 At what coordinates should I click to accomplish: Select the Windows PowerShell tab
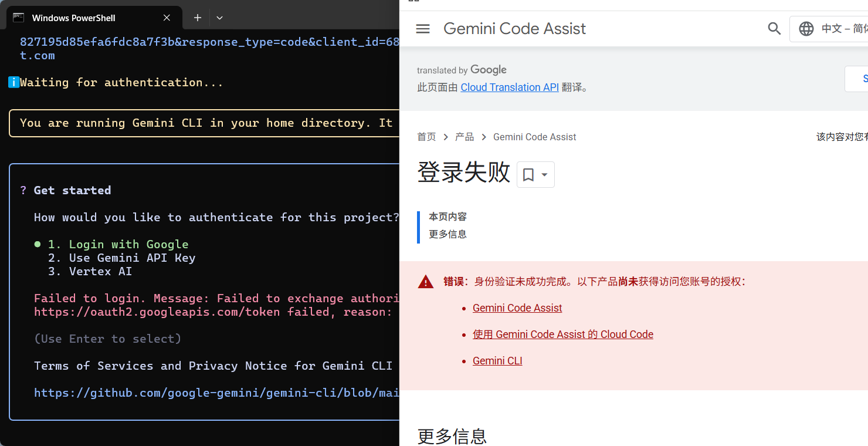[x=94, y=18]
